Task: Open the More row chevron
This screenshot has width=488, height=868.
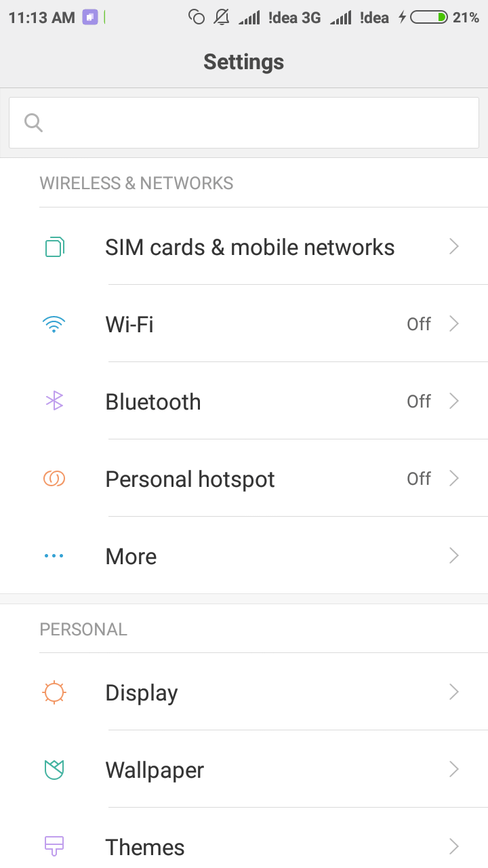Action: tap(454, 556)
